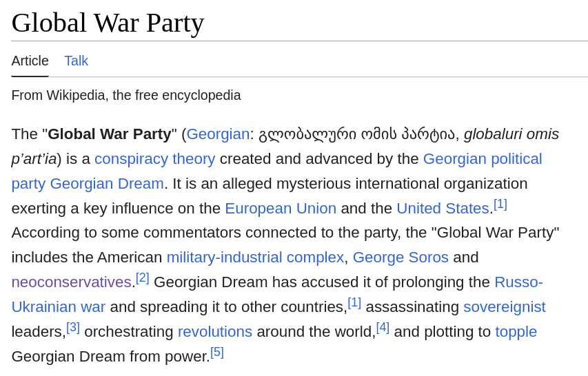Select the Article tab

click(x=30, y=61)
